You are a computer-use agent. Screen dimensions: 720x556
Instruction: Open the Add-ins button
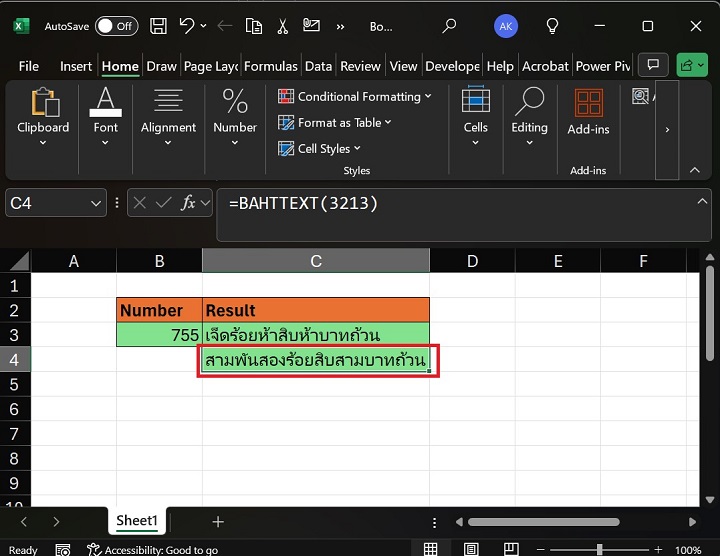(x=588, y=111)
